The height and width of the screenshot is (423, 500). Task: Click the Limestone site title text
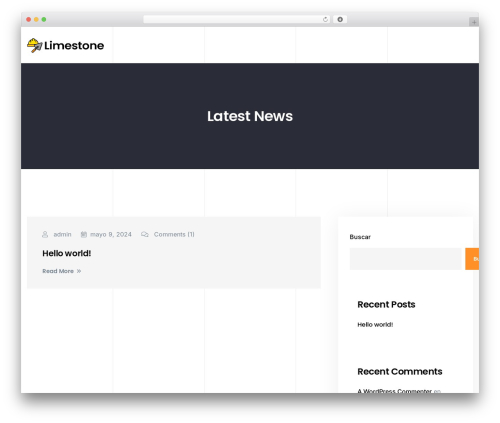tap(74, 45)
